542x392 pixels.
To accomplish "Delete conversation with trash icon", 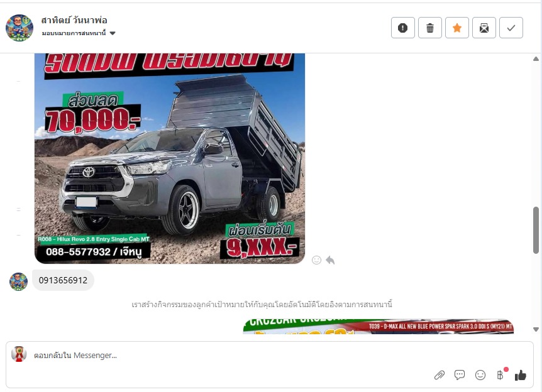I will coord(429,28).
